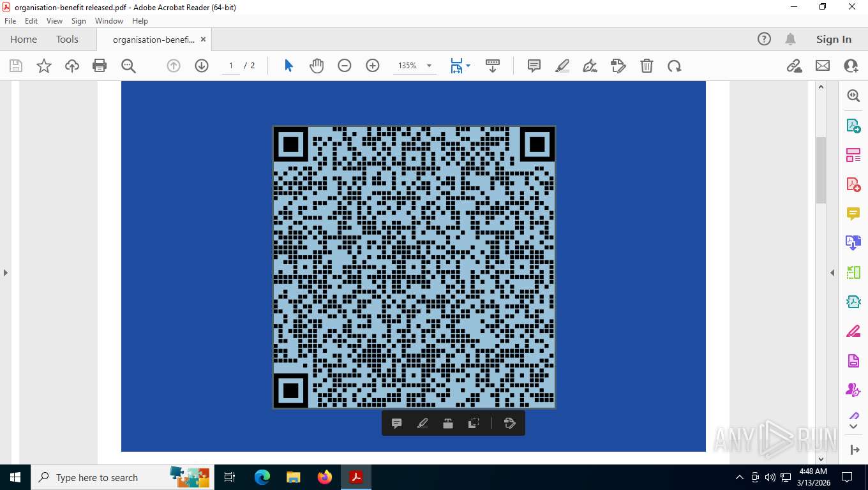Open Create PDF tool in right pane
This screenshot has width=868, height=490.
(853, 184)
